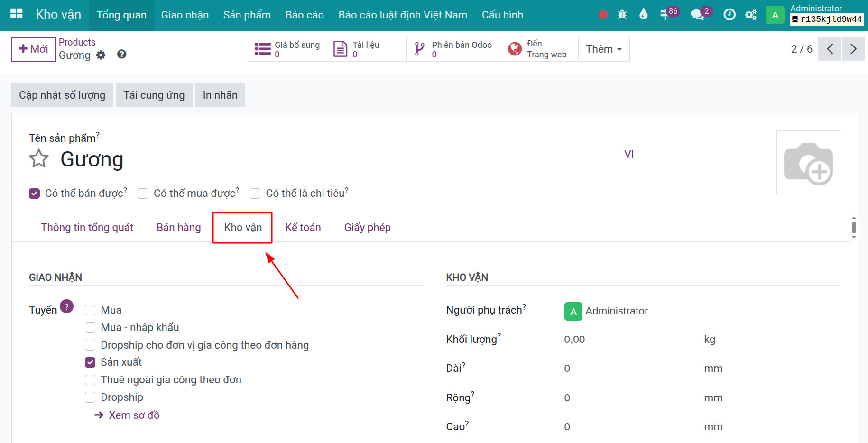Mark Gương as favorite with star
868x443 pixels.
[x=39, y=159]
